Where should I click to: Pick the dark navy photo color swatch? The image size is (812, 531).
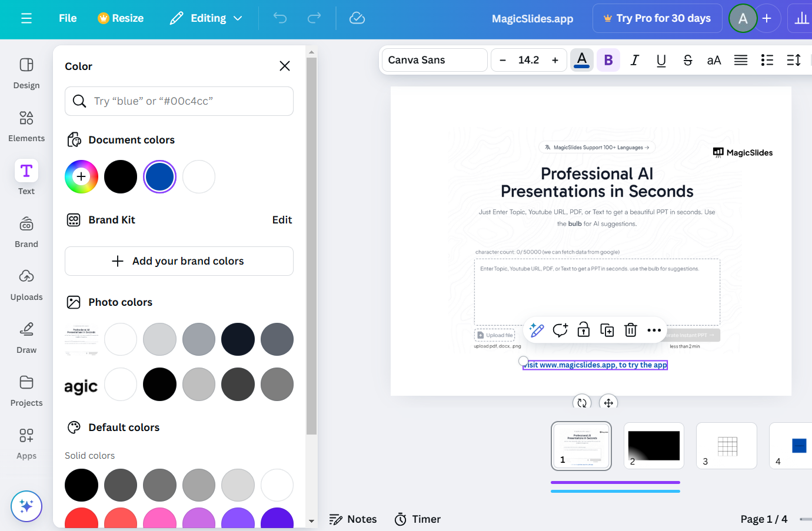coord(238,339)
